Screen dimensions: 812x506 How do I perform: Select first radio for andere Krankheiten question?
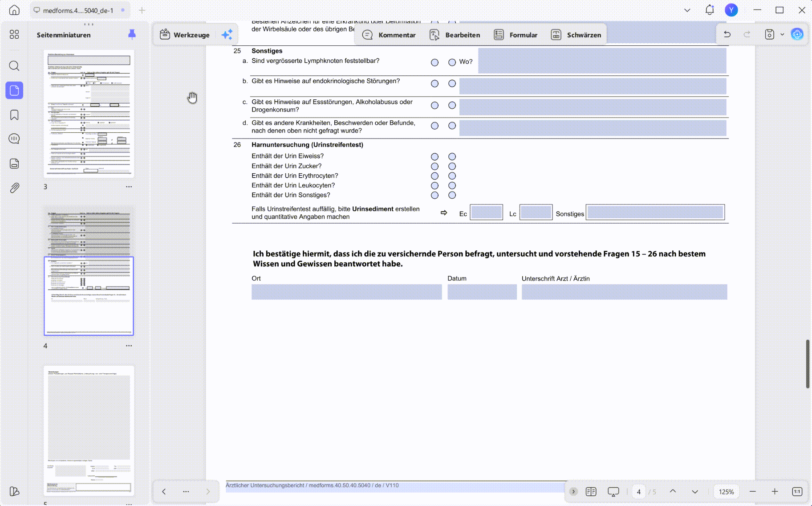[434, 126]
